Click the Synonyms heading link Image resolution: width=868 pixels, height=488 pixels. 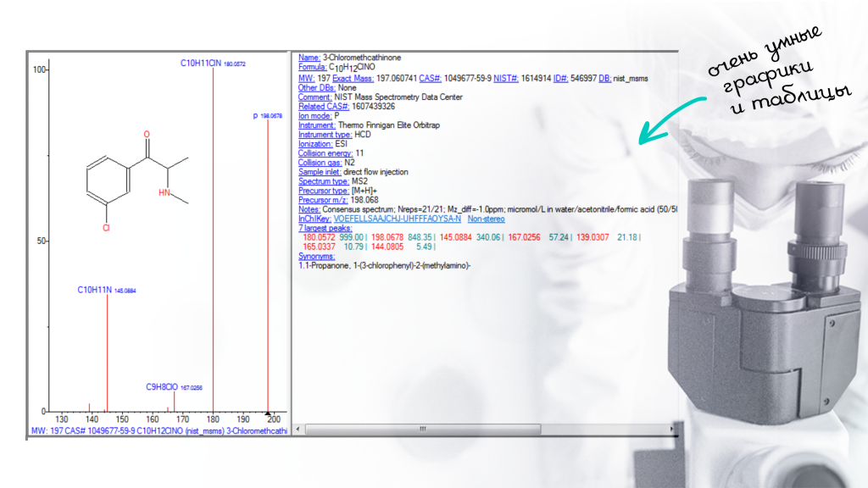(317, 256)
